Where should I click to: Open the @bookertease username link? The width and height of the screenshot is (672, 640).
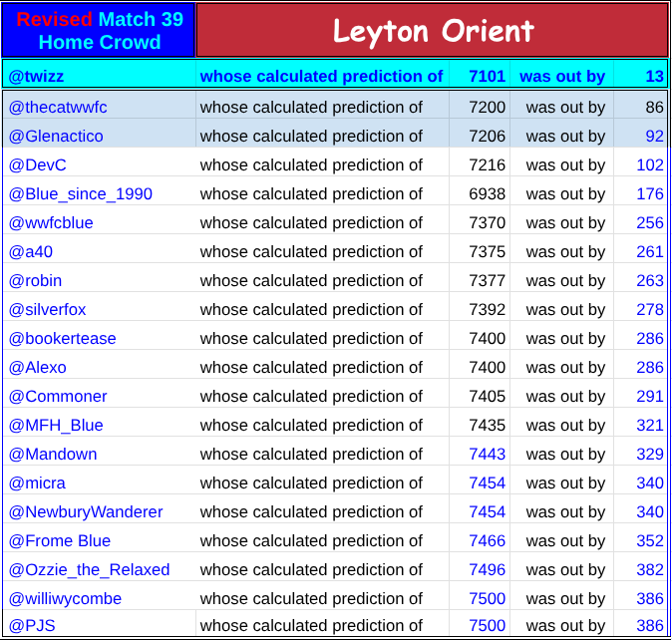pyautogui.click(x=63, y=338)
